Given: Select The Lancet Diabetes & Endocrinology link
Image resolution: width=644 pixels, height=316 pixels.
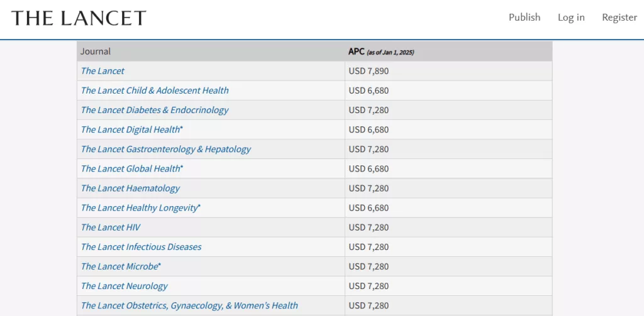Looking at the screenshot, I should click(x=155, y=110).
